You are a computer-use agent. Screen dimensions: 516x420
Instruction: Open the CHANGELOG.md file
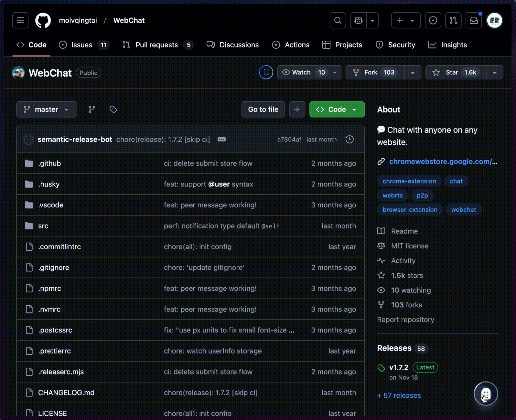tap(66, 393)
